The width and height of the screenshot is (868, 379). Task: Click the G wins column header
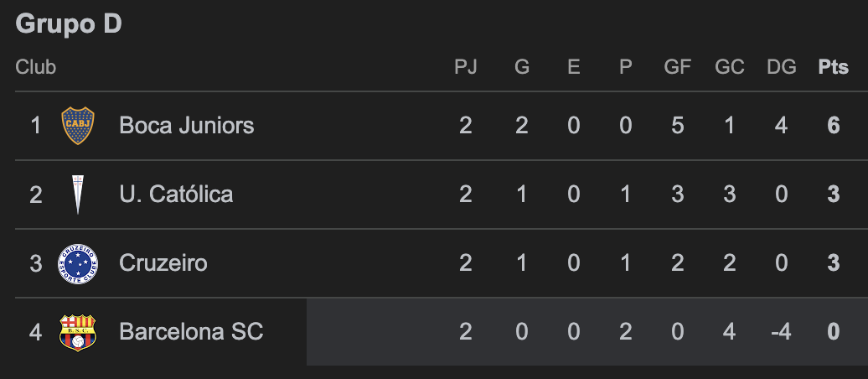tap(522, 67)
